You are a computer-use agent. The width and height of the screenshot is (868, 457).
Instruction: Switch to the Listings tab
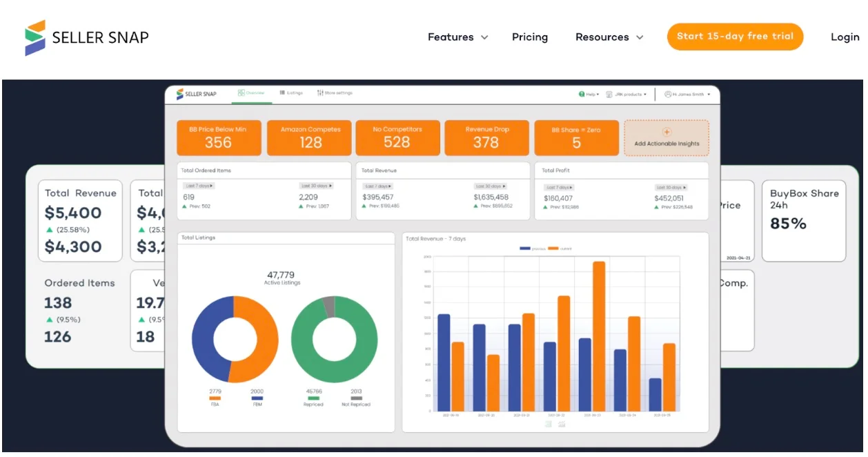tap(291, 93)
